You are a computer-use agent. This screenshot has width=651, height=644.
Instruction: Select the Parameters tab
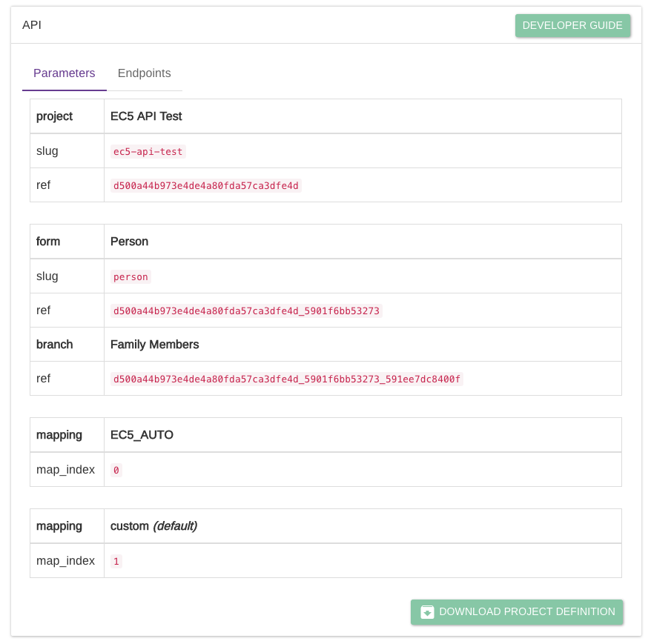click(65, 73)
